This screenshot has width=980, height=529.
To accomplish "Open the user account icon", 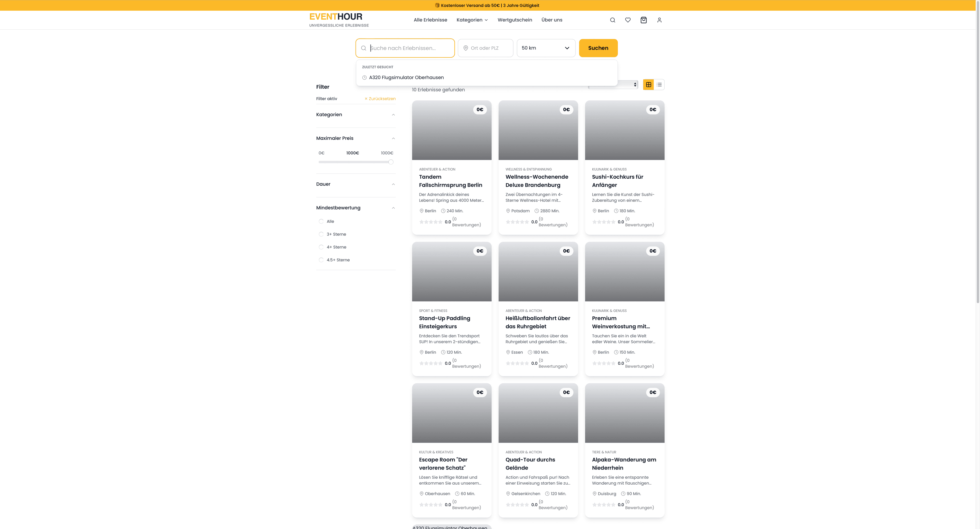I will click(x=659, y=20).
